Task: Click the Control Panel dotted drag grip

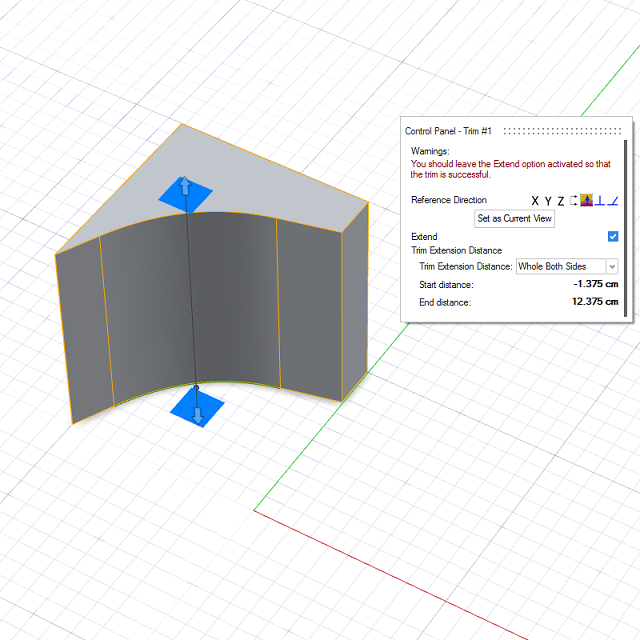Action: pos(563,131)
